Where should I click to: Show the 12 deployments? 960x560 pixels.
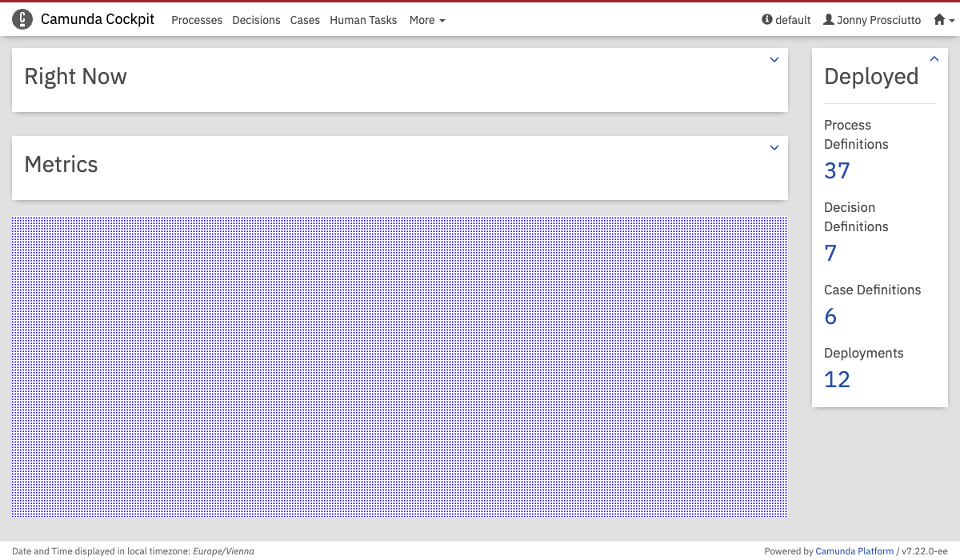pos(837,379)
